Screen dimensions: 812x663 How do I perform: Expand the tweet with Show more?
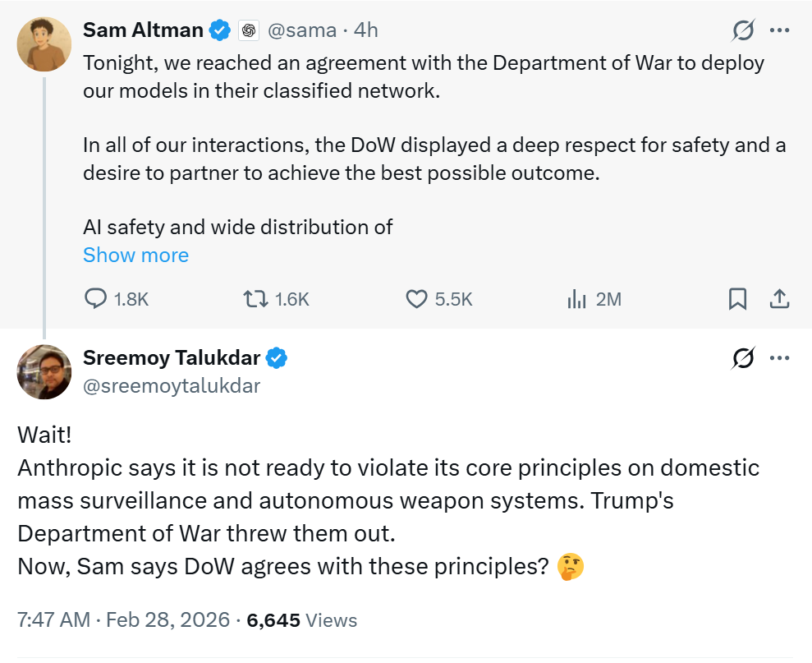click(x=135, y=256)
